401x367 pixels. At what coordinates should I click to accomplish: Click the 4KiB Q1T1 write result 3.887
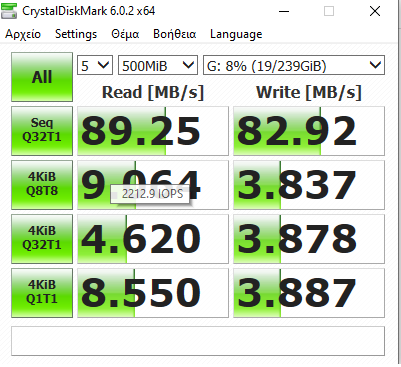tap(309, 293)
